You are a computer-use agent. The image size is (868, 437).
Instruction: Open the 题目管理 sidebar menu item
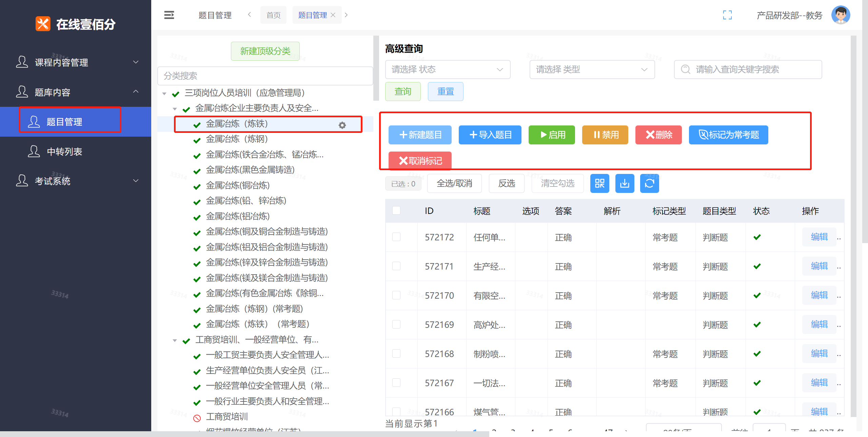point(76,122)
